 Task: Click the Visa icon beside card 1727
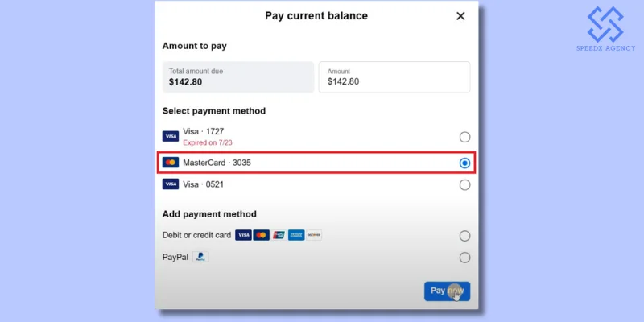(x=170, y=136)
